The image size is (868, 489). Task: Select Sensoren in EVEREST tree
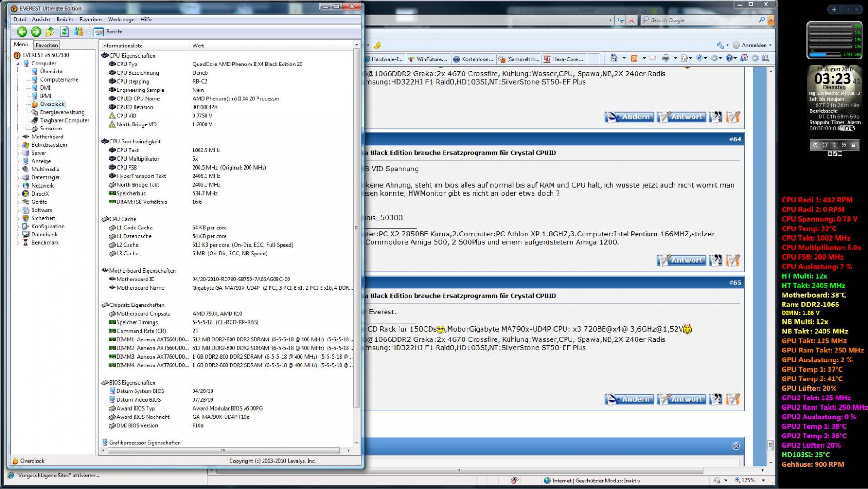coord(51,129)
